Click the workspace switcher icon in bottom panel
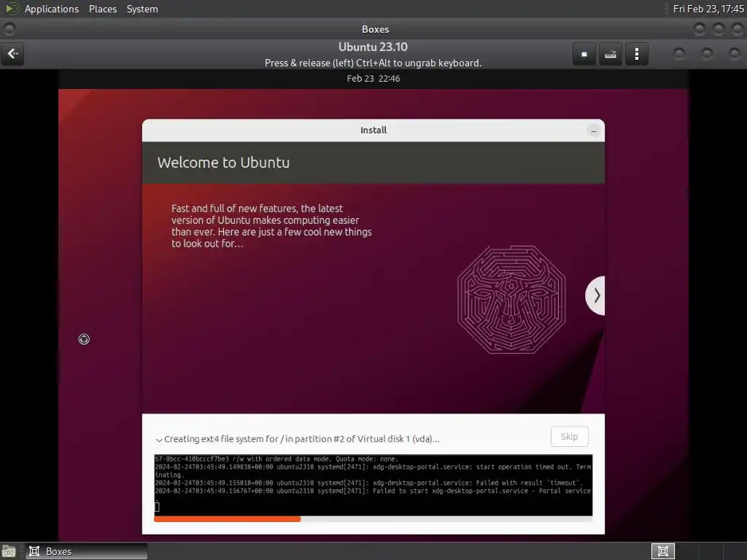 662,551
